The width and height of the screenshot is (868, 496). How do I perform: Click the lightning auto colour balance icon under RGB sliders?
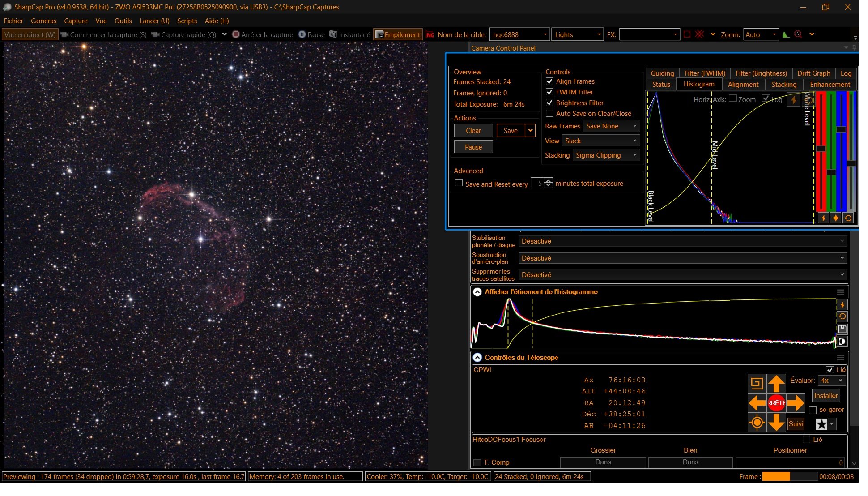(x=823, y=218)
